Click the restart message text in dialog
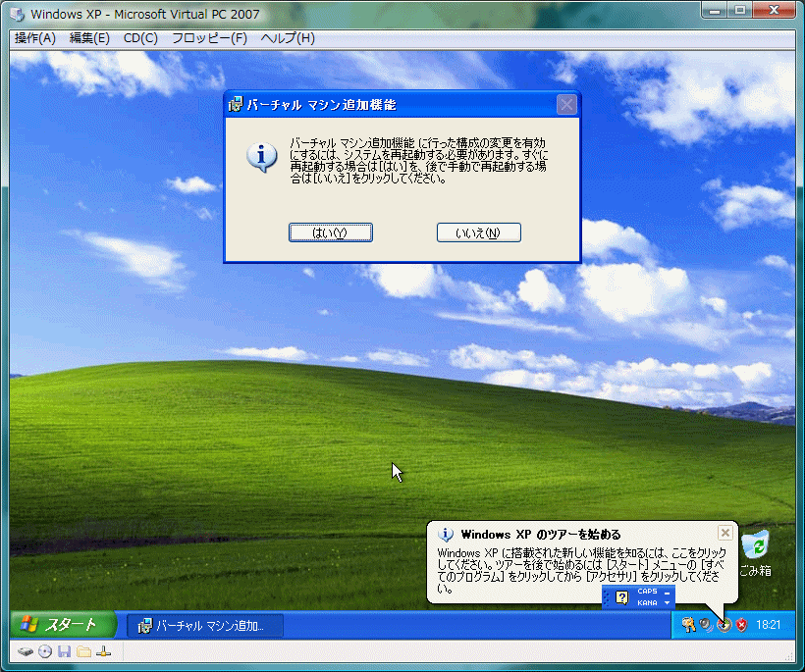Image resolution: width=805 pixels, height=672 pixels. click(x=418, y=161)
